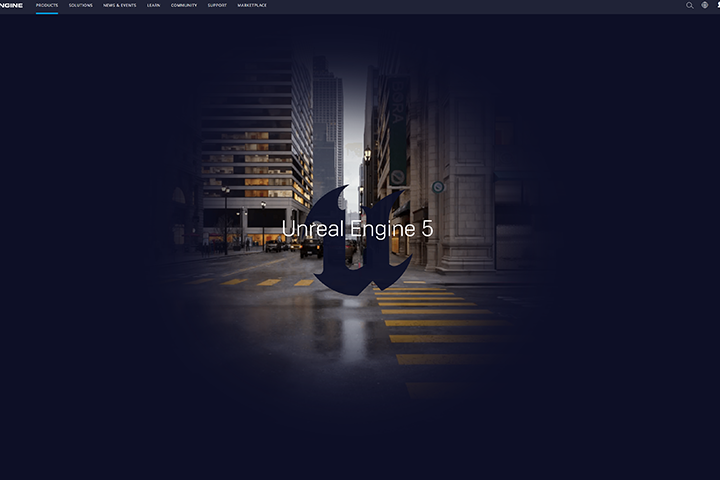
Task: Open the Support menu item
Action: [217, 6]
